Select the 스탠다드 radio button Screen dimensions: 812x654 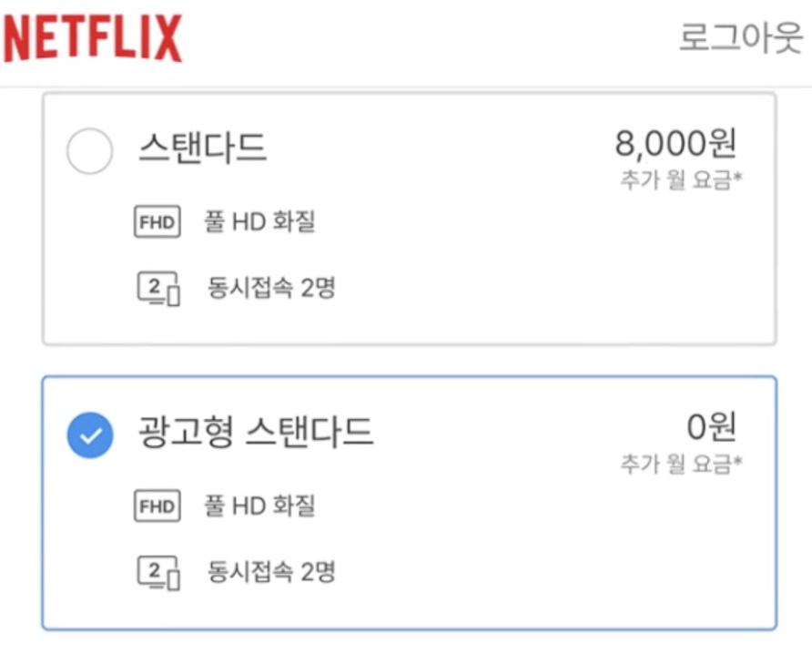coord(88,152)
